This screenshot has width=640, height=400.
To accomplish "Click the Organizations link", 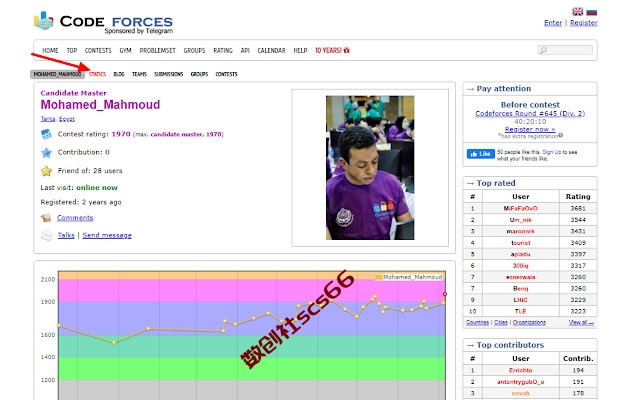I will (529, 322).
